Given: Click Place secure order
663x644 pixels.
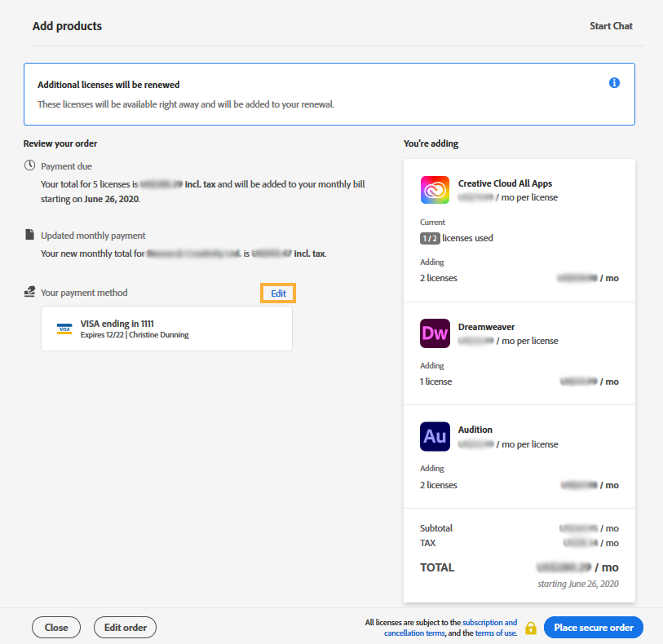Looking at the screenshot, I should pyautogui.click(x=593, y=627).
